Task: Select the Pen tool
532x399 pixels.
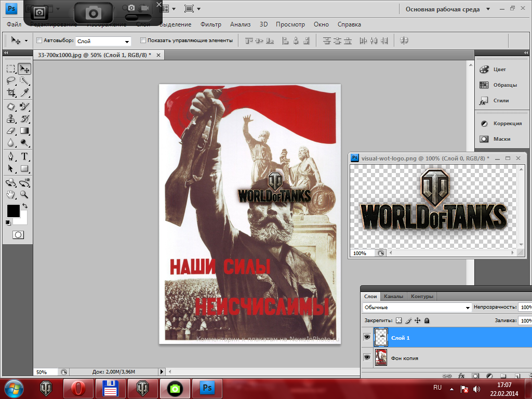Action: [11, 156]
